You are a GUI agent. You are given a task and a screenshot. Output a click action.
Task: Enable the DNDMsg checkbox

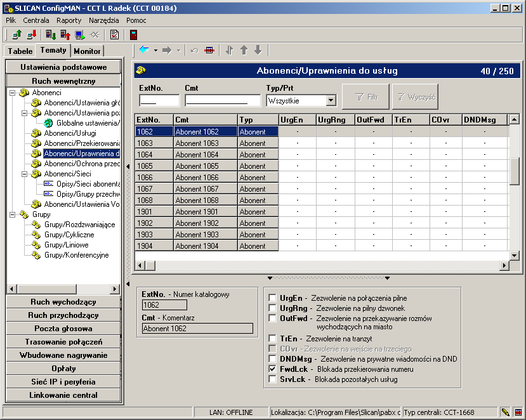click(272, 359)
